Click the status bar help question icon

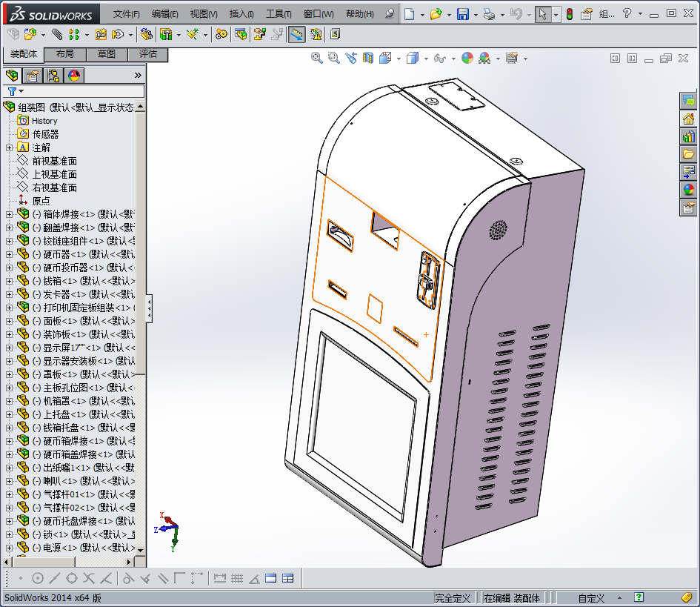click(x=639, y=597)
